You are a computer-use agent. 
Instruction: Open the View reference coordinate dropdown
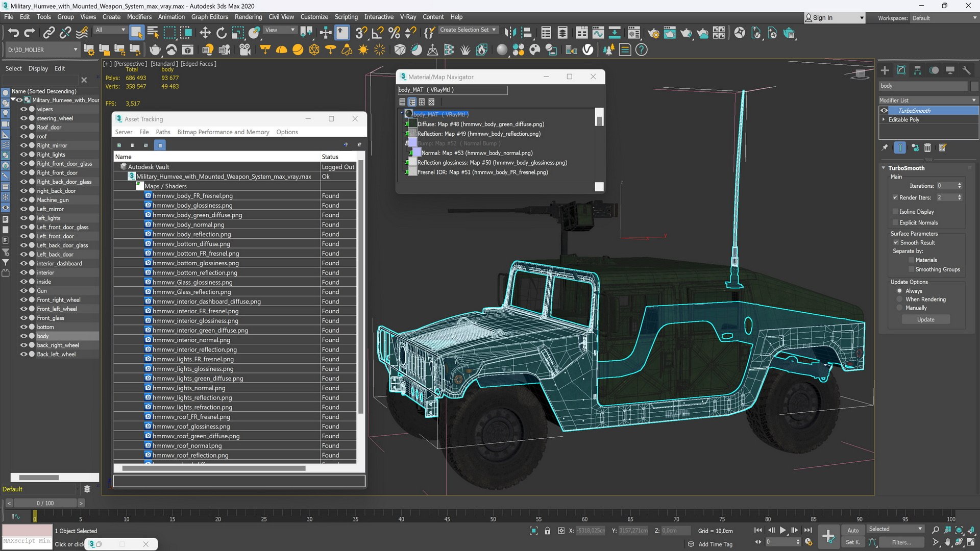coord(280,30)
